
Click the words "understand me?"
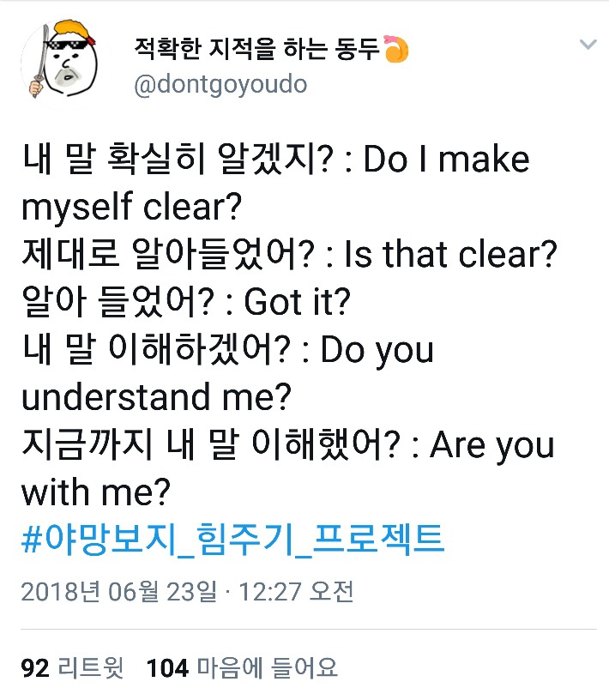157,398
